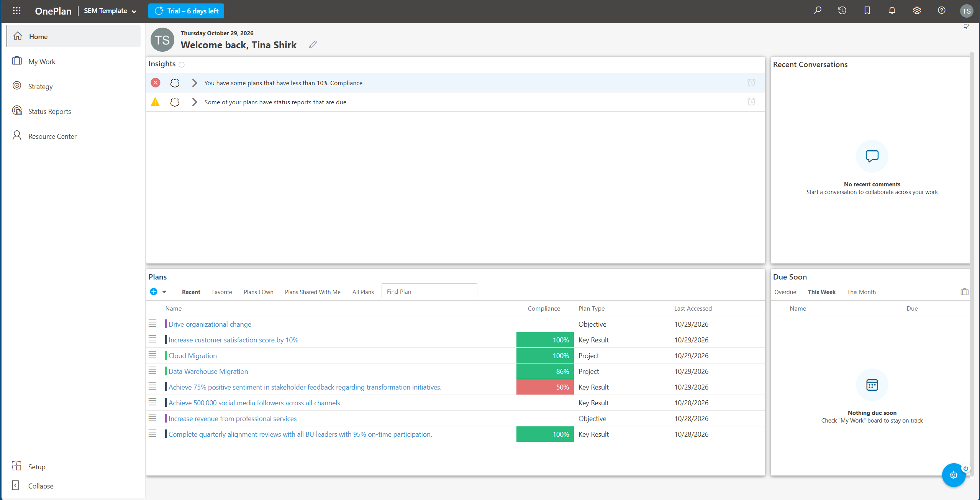Click the add new plan plus icon
The image size is (980, 500).
[154, 292]
